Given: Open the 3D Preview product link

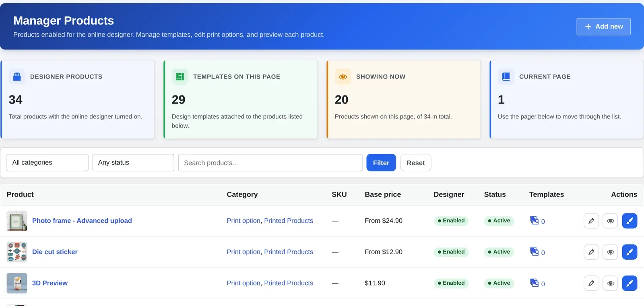Looking at the screenshot, I should pos(50,283).
